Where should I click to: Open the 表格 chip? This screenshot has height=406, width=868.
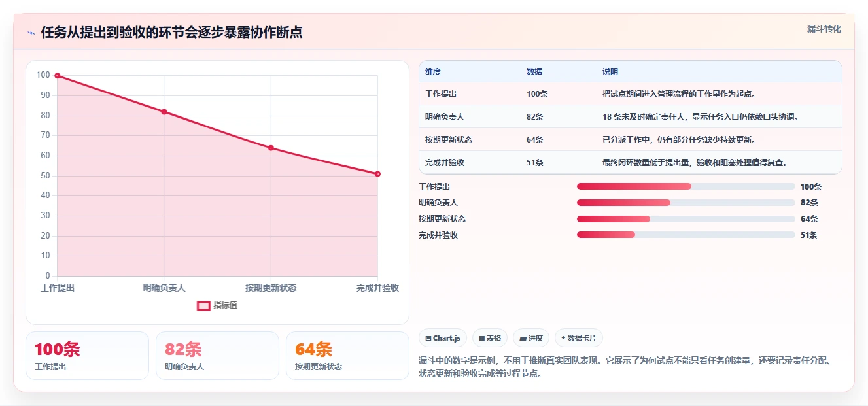[x=490, y=338]
